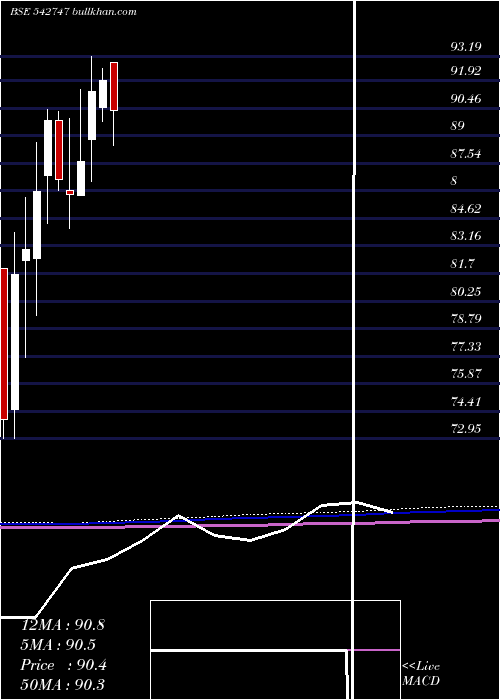
Task: Click the 93.19 price label
Action: click(x=466, y=46)
